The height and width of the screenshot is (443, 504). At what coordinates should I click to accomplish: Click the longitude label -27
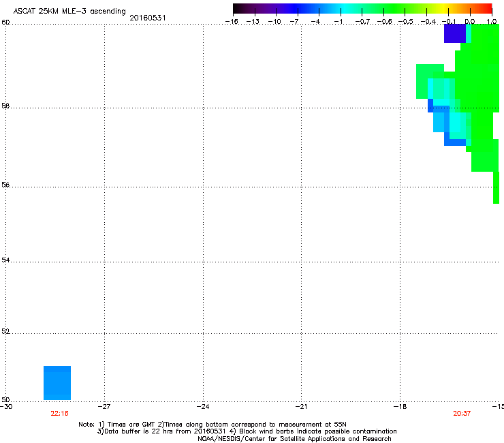[104, 406]
